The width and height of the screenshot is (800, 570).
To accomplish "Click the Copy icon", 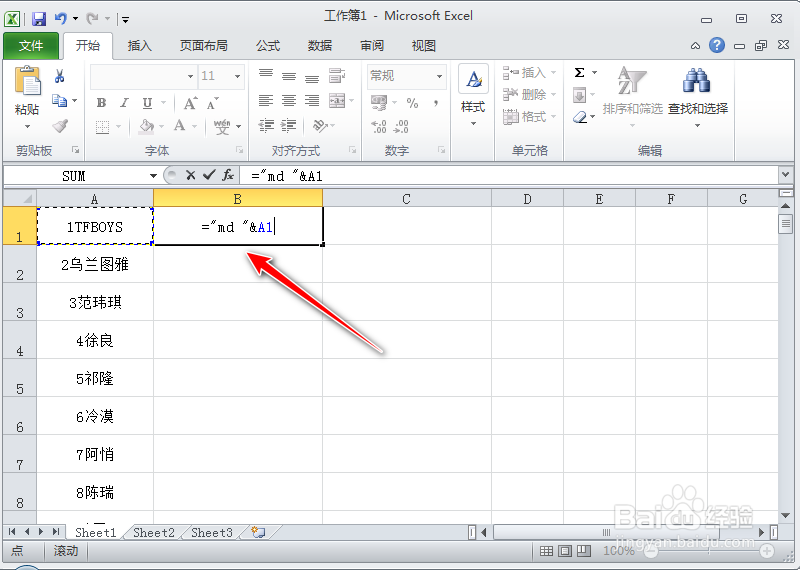I will point(60,101).
